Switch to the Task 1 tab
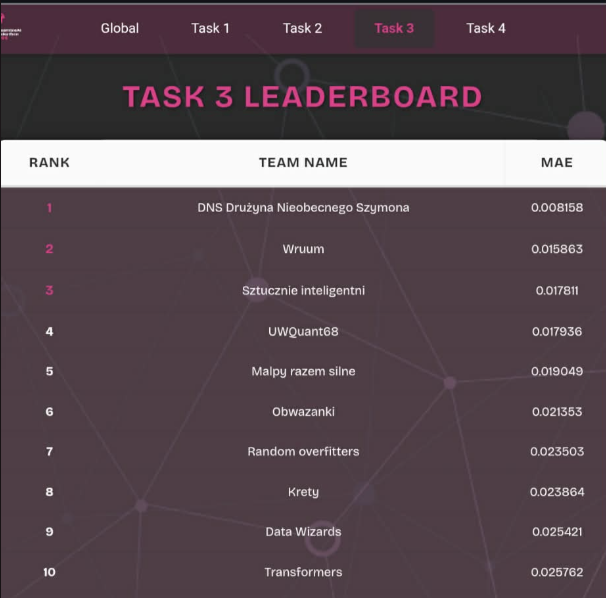 tap(210, 28)
